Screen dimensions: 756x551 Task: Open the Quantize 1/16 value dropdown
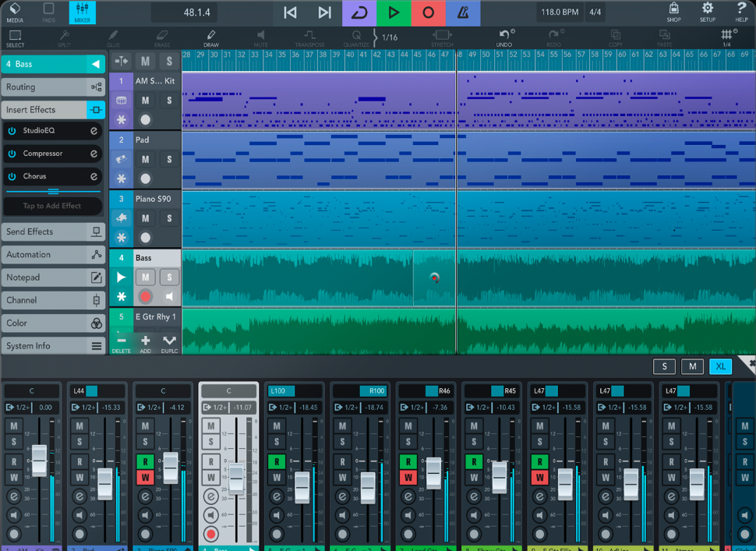coord(390,37)
